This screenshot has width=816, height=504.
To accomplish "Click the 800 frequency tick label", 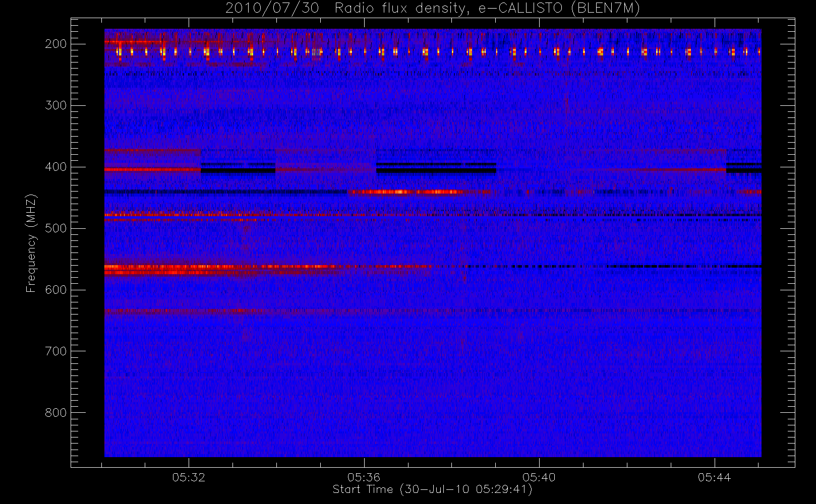I will coord(56,413).
